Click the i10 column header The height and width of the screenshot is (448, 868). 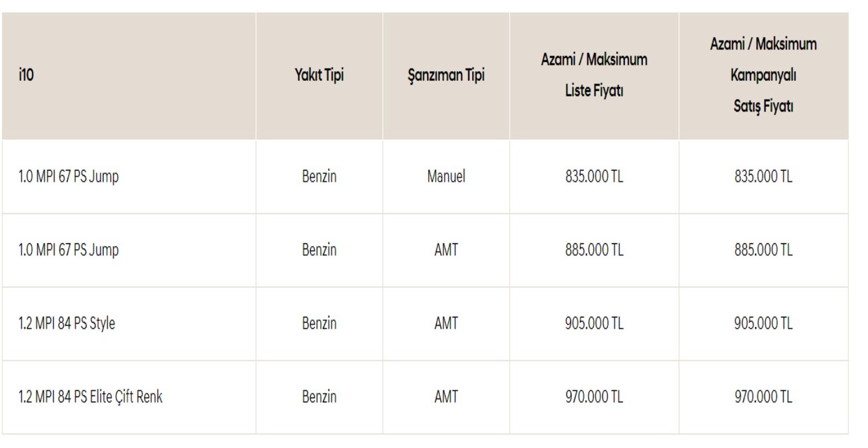(27, 76)
